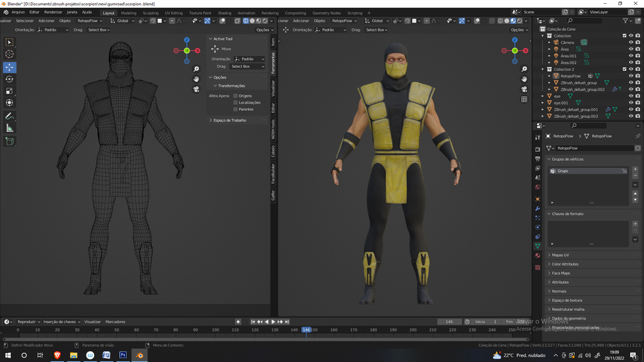Open Render properties tab
The image size is (644, 362).
[538, 149]
